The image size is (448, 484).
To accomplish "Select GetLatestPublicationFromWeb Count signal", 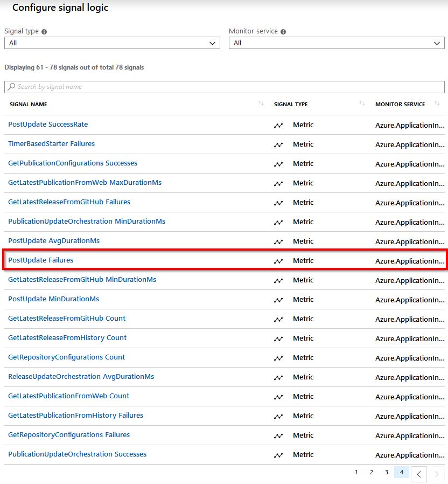I will point(69,396).
